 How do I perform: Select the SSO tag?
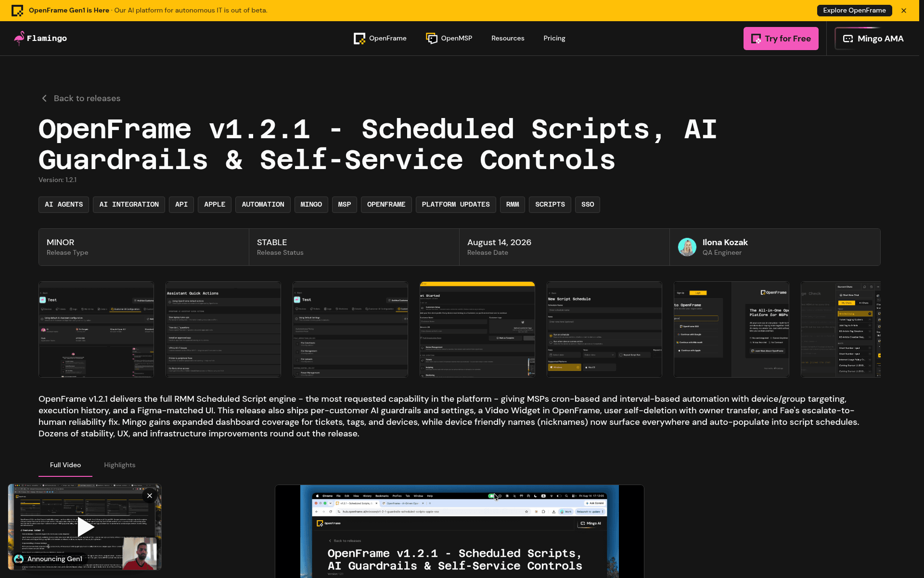(588, 205)
